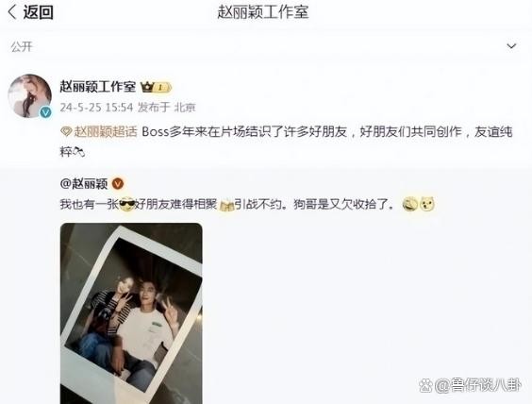
Task: Open 赵丽颖工作室 username link
Action: coord(98,87)
